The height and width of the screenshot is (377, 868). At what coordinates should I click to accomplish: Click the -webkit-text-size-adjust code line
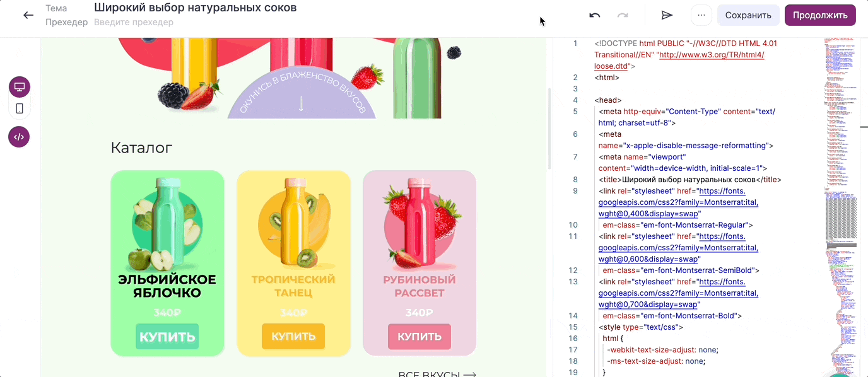click(x=662, y=350)
